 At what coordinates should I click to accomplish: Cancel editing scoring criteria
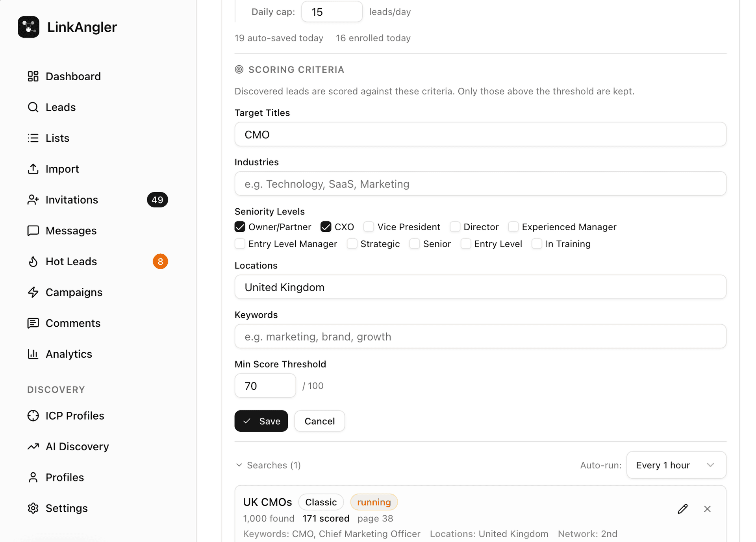point(319,421)
